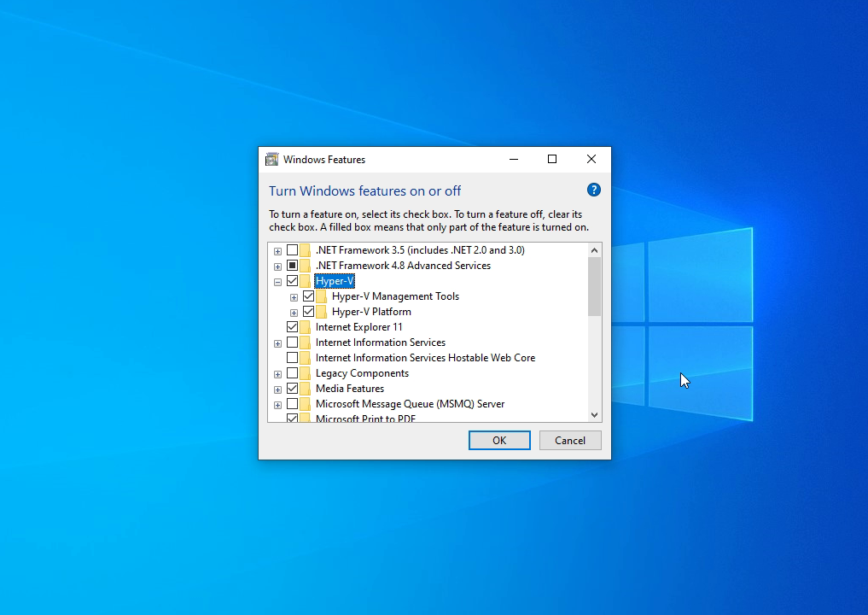
Task: Confirm changes with OK button
Action: (x=499, y=441)
